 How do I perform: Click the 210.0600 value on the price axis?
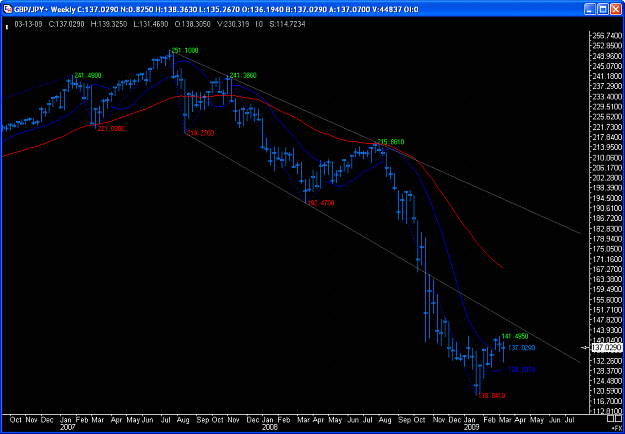coord(609,157)
